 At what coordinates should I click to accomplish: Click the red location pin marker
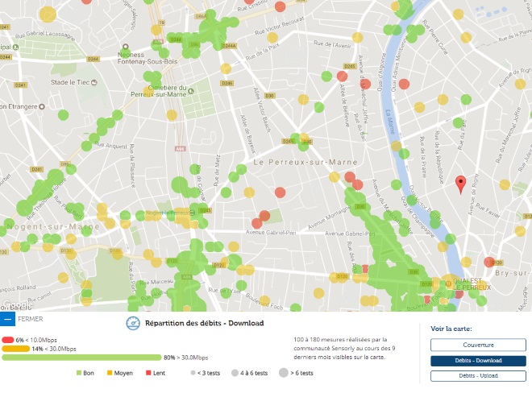pyautogui.click(x=460, y=183)
